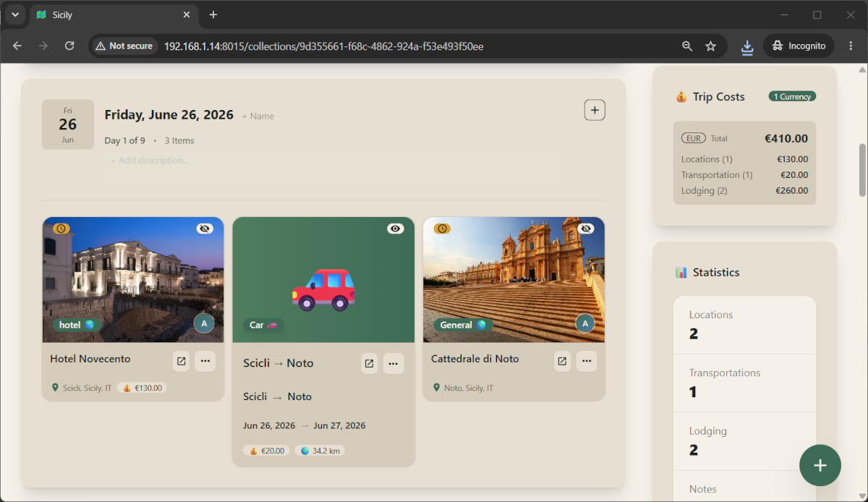Click 'Add description...' field
The height and width of the screenshot is (502, 868).
(x=150, y=161)
